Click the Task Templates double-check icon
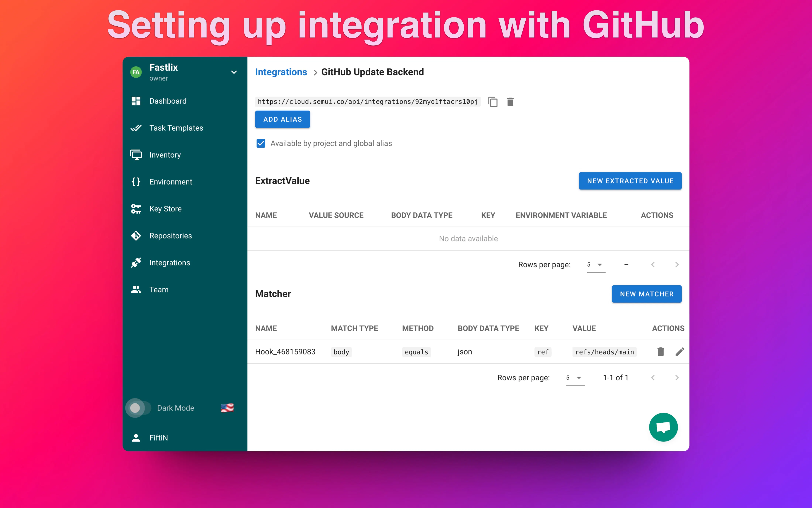This screenshot has height=508, width=812. click(x=136, y=128)
